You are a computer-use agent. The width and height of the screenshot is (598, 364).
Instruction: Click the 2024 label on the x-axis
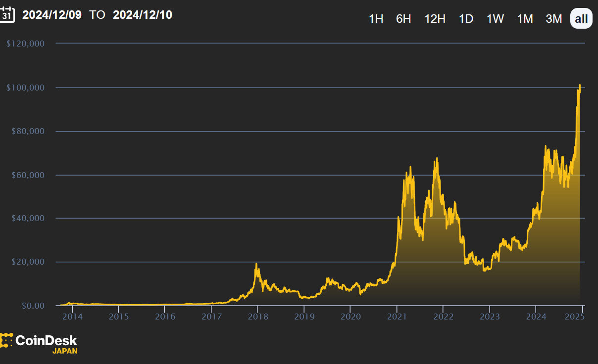coord(536,317)
